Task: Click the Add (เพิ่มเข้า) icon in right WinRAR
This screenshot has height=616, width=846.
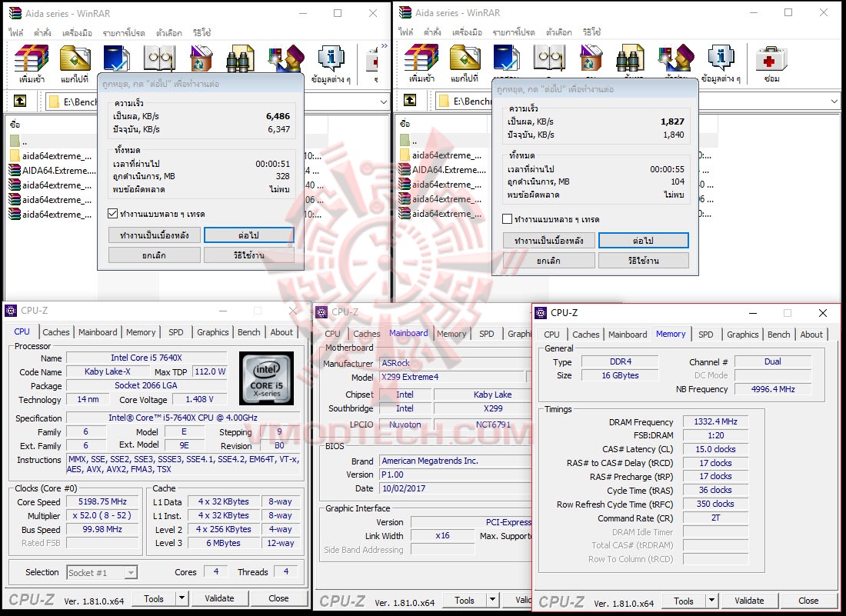Action: point(421,58)
